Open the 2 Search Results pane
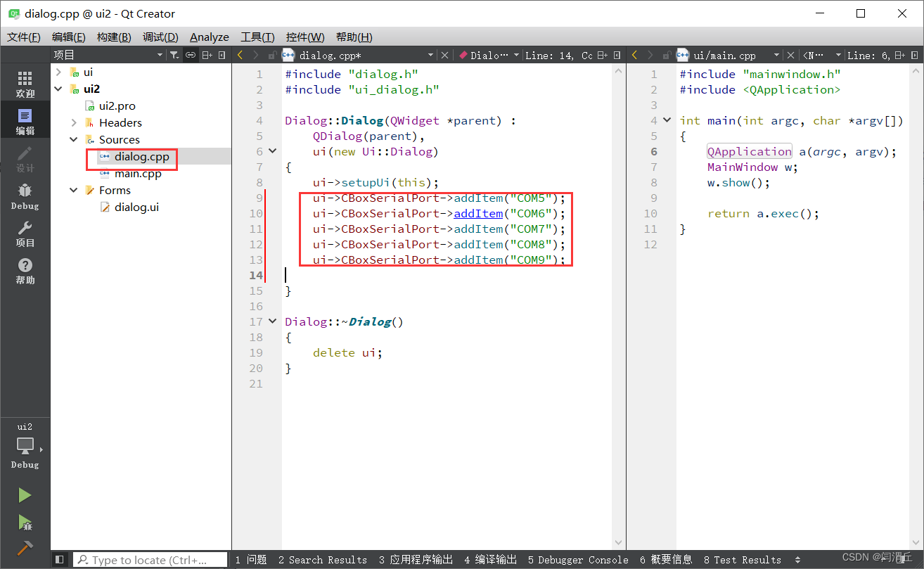The width and height of the screenshot is (924, 569). click(x=322, y=560)
